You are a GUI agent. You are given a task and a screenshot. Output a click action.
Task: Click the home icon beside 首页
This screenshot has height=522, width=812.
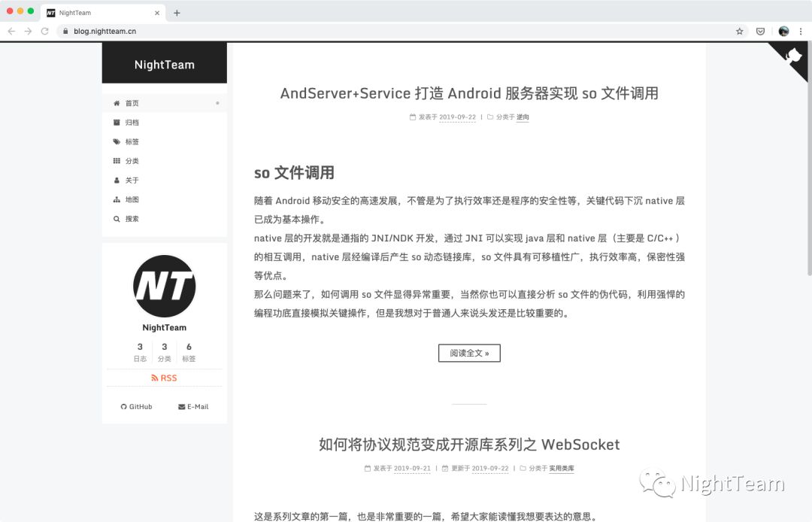(117, 103)
